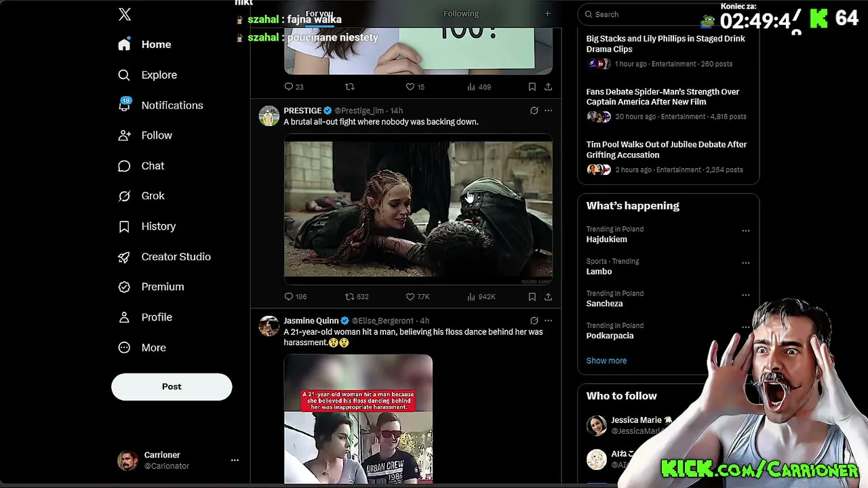The height and width of the screenshot is (488, 868).
Task: Click the @Prestige_jim handle
Action: pyautogui.click(x=359, y=110)
